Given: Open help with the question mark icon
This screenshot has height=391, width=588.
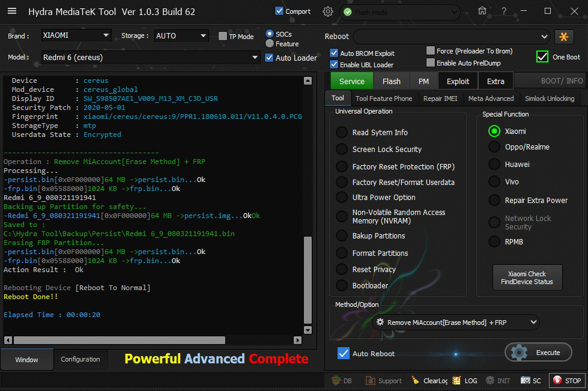Looking at the screenshot, I should [503, 11].
